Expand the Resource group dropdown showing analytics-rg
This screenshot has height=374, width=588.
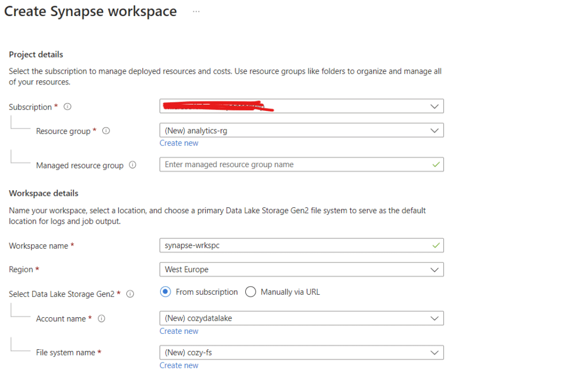(x=301, y=130)
